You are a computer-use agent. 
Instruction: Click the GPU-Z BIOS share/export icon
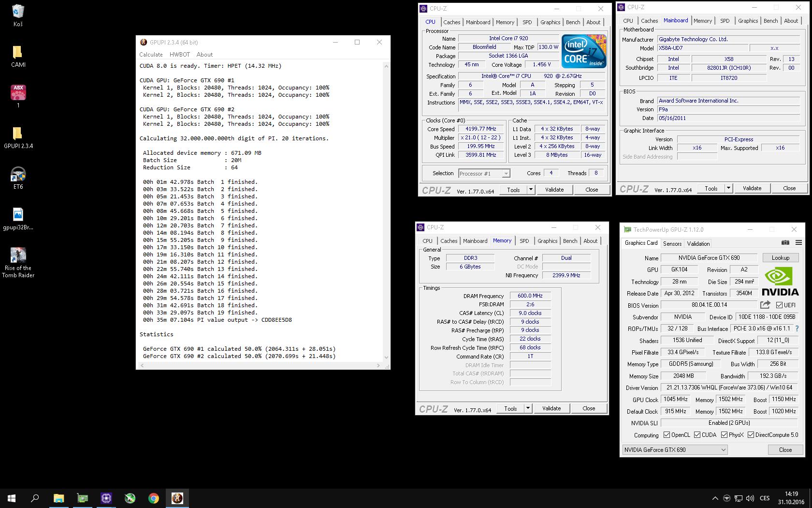(x=765, y=304)
